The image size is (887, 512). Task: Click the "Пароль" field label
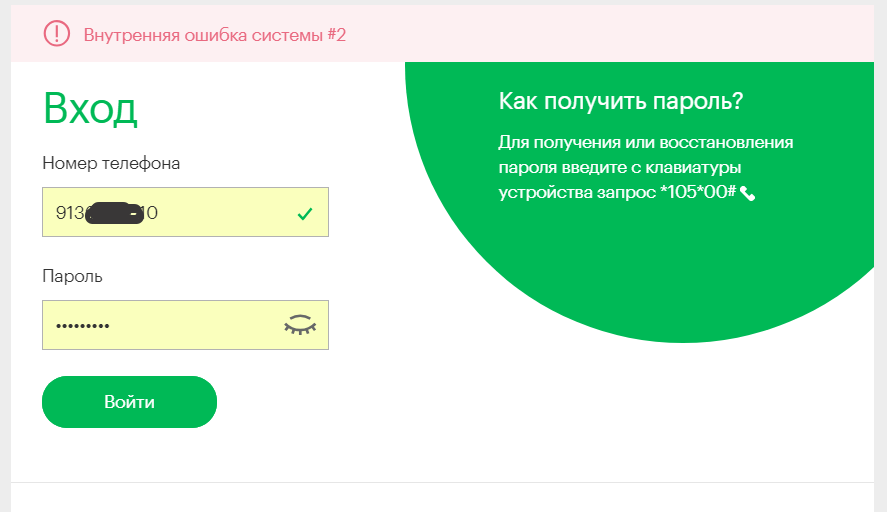pos(72,276)
